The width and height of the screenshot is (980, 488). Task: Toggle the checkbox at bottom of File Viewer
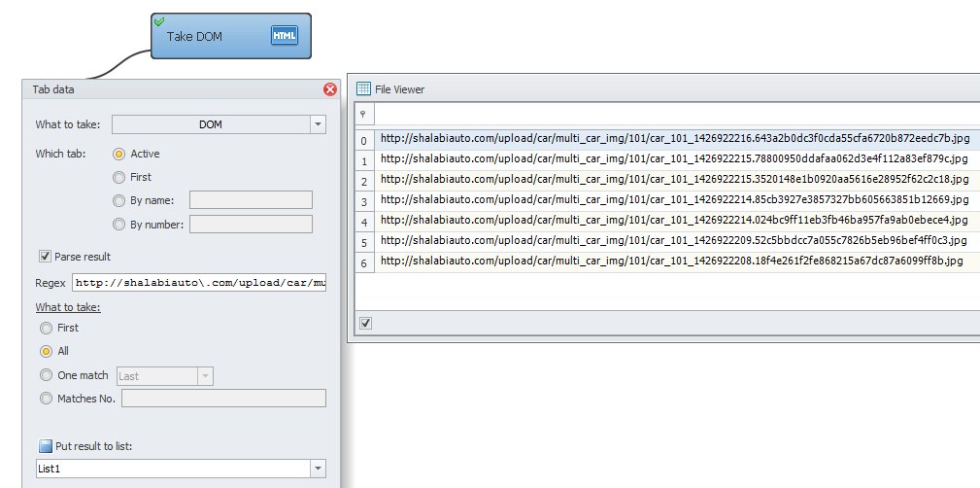tap(365, 323)
